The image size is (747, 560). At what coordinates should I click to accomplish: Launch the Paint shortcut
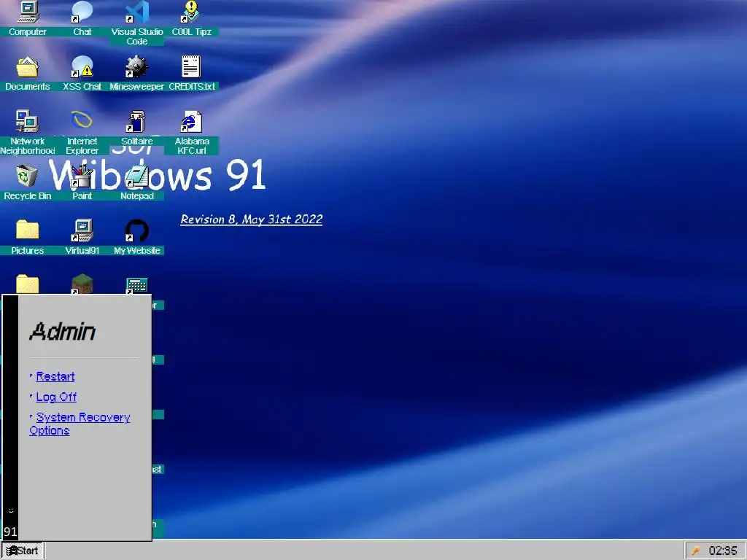tap(82, 183)
